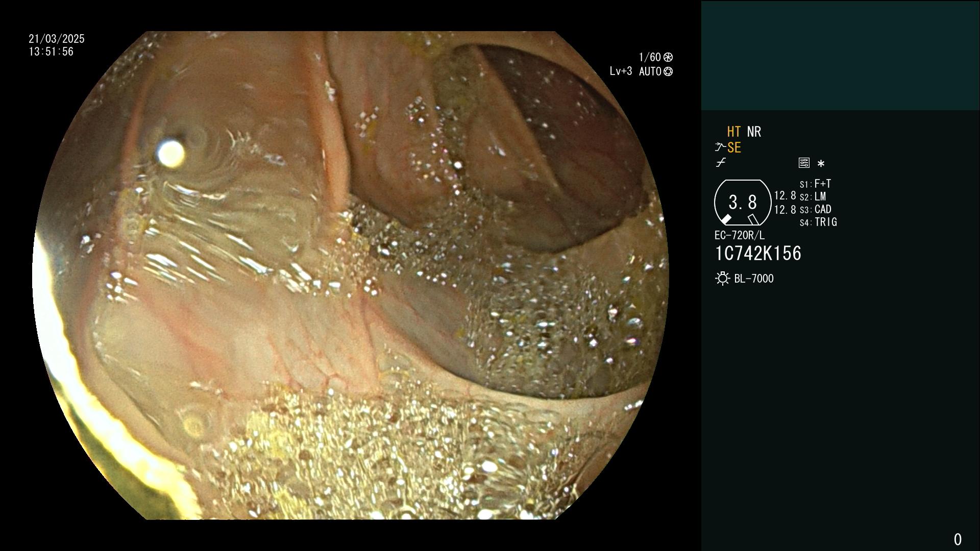980x551 pixels.
Task: Click the S2: LM switch assignment
Action: (813, 196)
